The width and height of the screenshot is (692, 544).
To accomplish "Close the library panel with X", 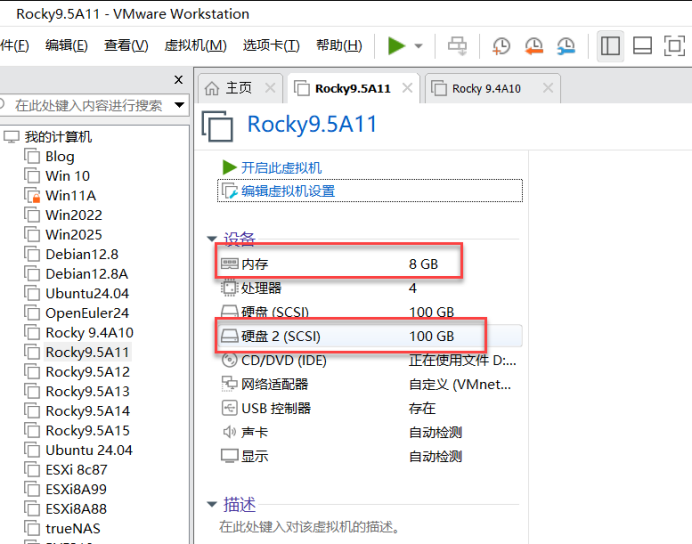I will coord(179,80).
